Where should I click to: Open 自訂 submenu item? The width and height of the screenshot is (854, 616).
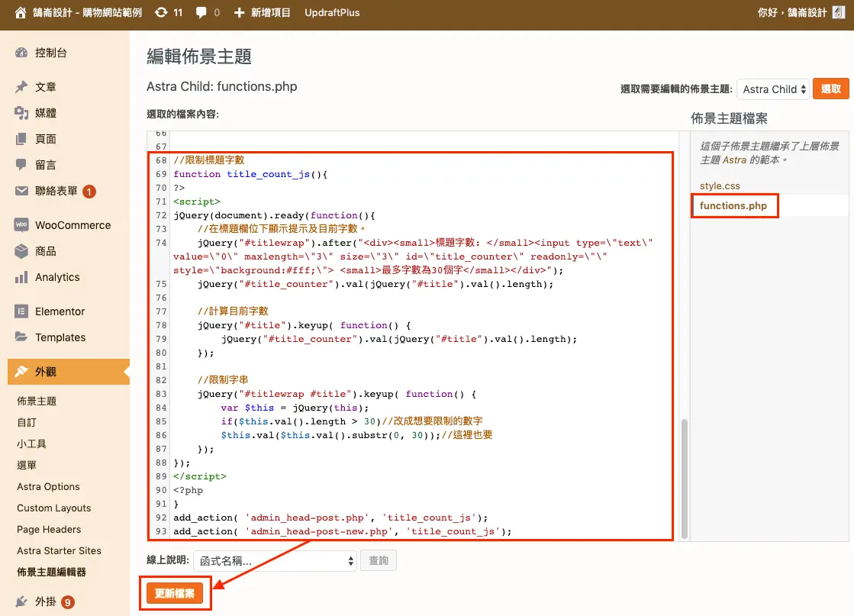click(x=27, y=423)
